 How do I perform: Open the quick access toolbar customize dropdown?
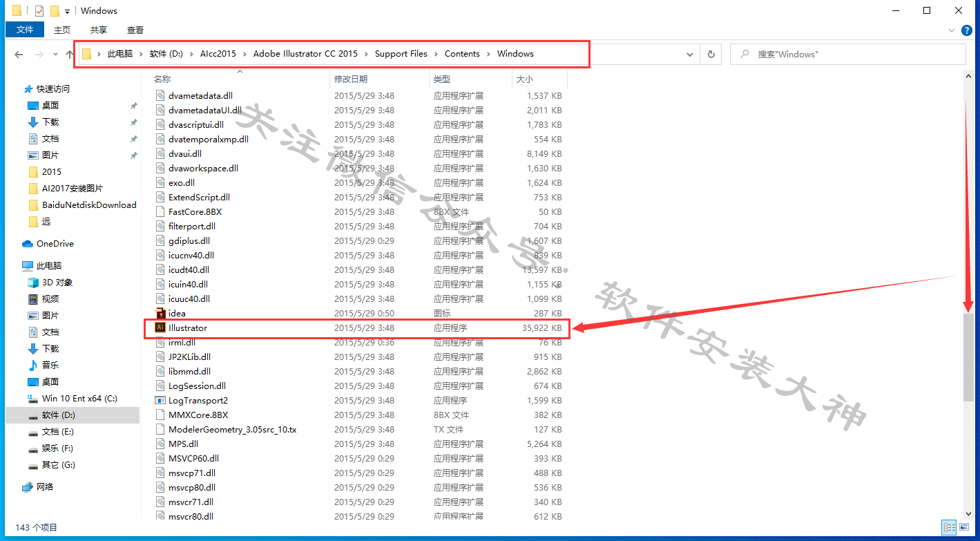click(x=67, y=11)
